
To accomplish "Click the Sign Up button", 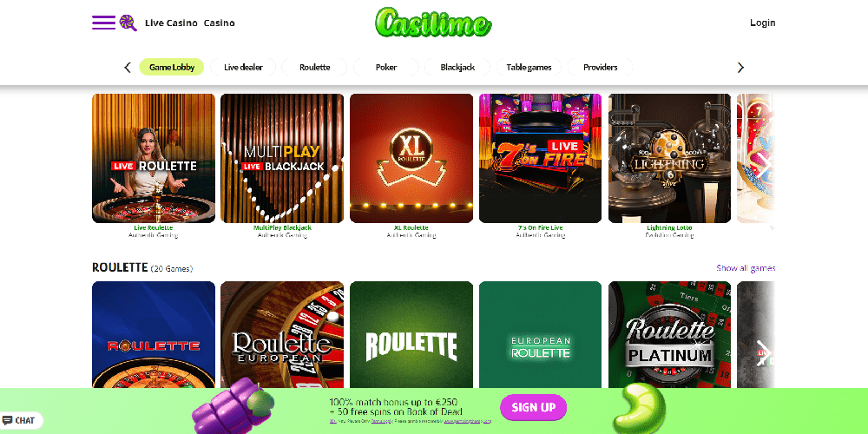I will [x=533, y=407].
